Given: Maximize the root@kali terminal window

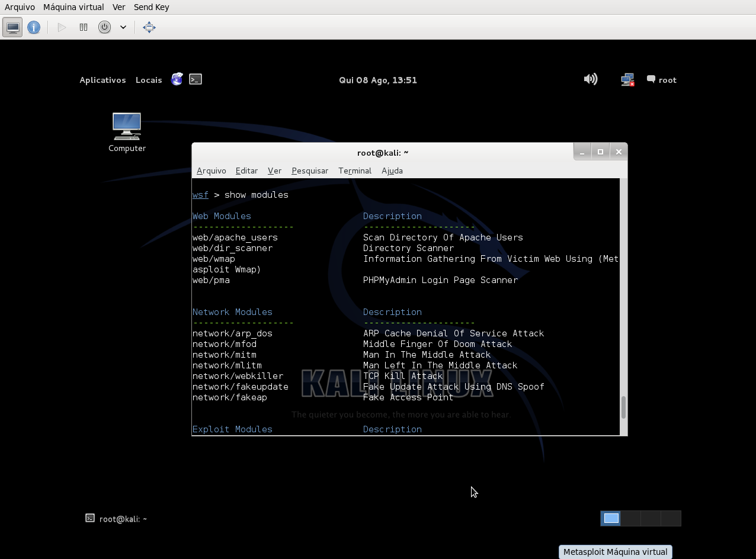Looking at the screenshot, I should pos(600,152).
